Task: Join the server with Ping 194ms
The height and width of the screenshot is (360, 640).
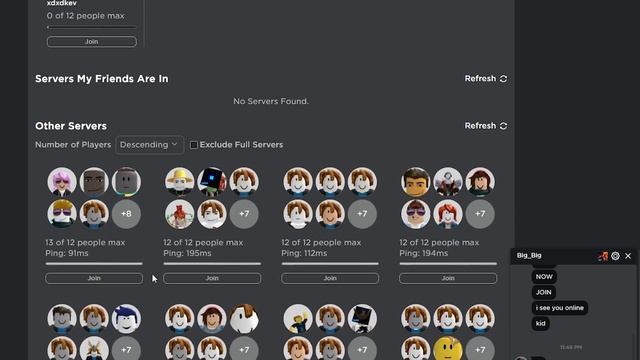Action: (x=448, y=278)
